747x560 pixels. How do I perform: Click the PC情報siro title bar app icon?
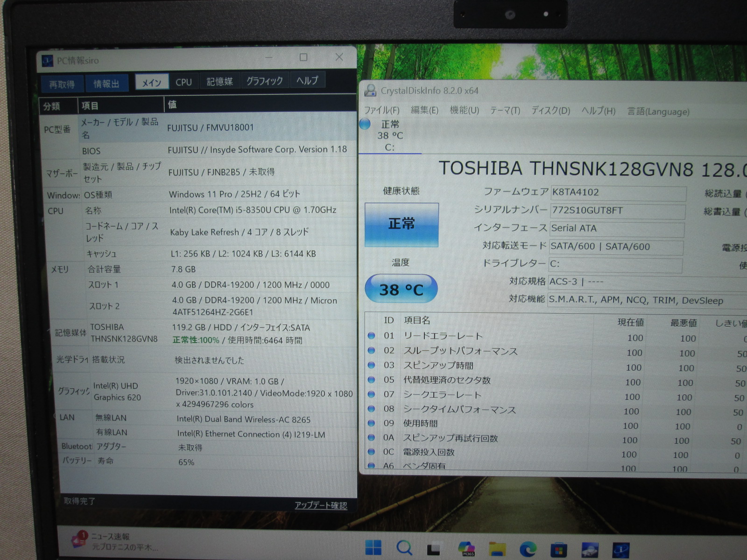(x=47, y=61)
